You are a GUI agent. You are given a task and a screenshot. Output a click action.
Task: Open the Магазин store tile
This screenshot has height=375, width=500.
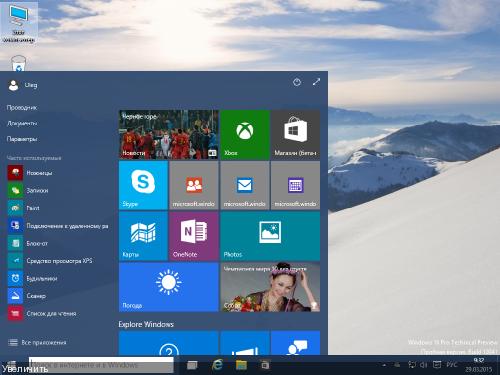click(295, 135)
